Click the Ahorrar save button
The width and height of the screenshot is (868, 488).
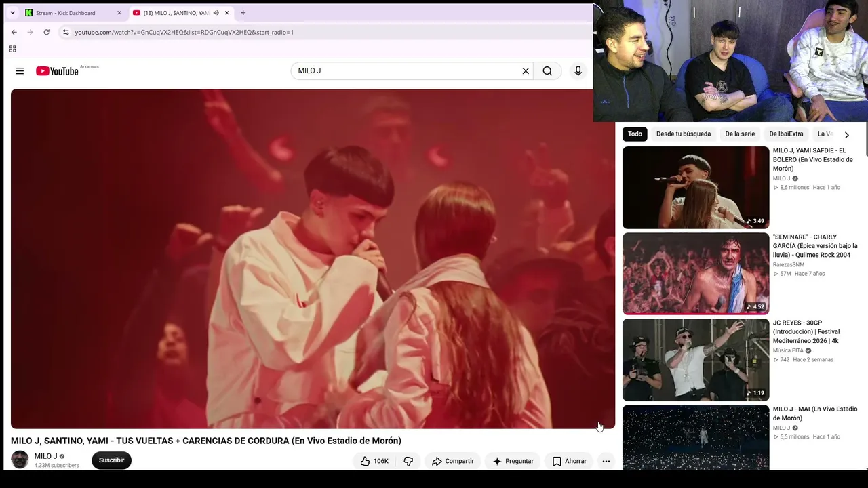point(569,461)
